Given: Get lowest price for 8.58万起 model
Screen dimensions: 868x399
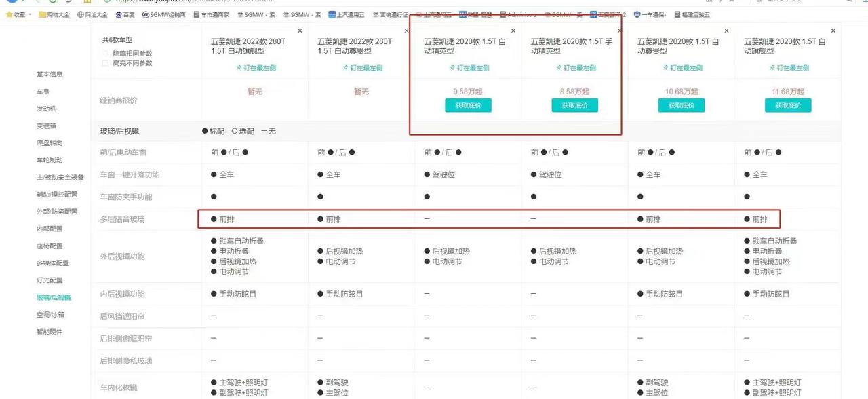Looking at the screenshot, I should tap(575, 105).
